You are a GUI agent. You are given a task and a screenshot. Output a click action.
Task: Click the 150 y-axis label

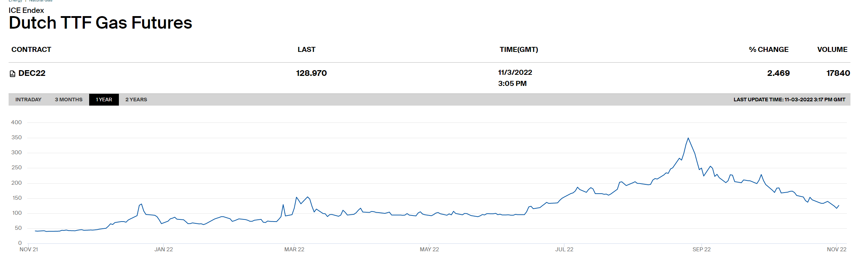(x=17, y=198)
